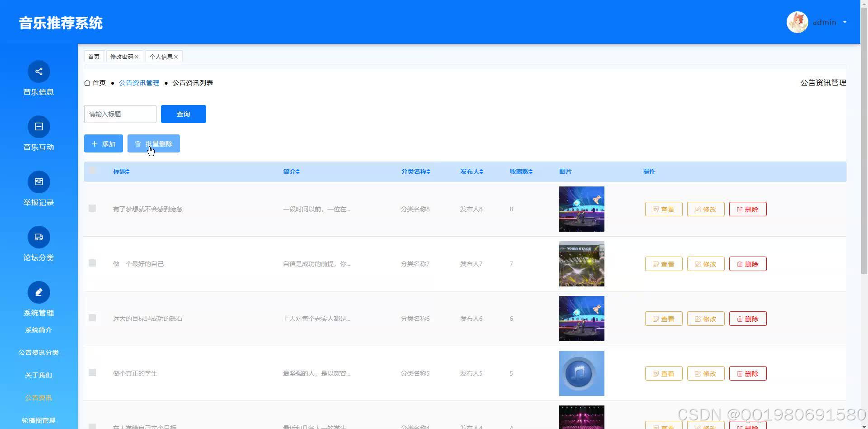This screenshot has width=868, height=429.
Task: Click the plus icon on 添加 button
Action: 94,144
